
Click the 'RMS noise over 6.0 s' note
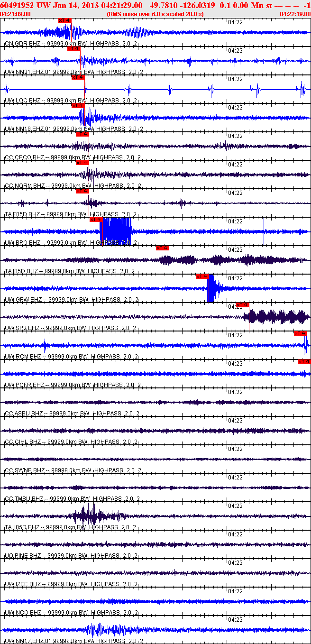[155, 14]
